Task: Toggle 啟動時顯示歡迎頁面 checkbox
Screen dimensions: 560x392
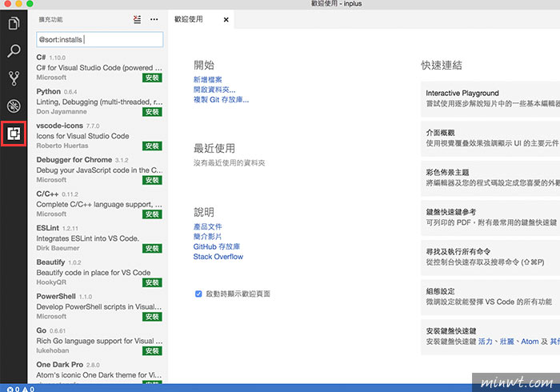Action: click(198, 294)
